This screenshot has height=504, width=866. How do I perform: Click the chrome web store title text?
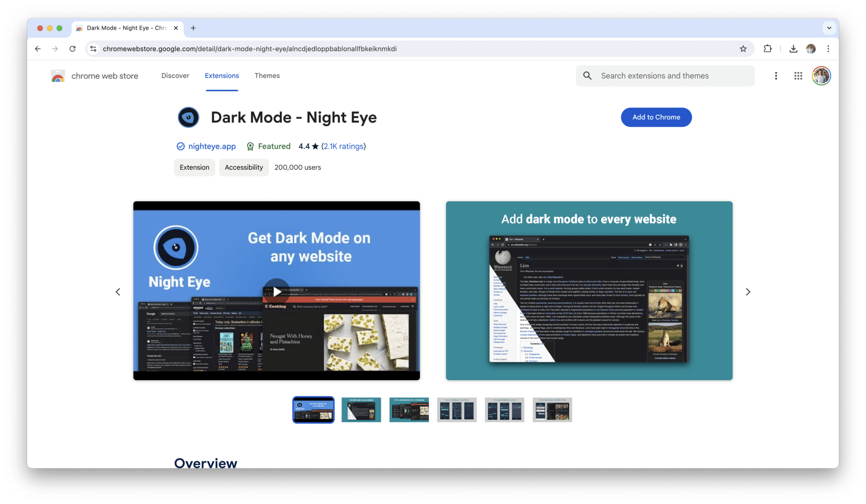pos(105,76)
